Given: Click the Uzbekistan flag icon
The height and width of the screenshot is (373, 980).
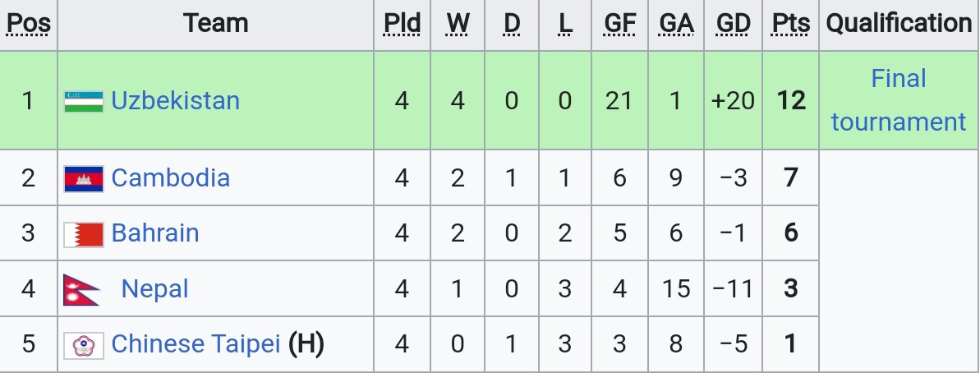Looking at the screenshot, I should (84, 101).
